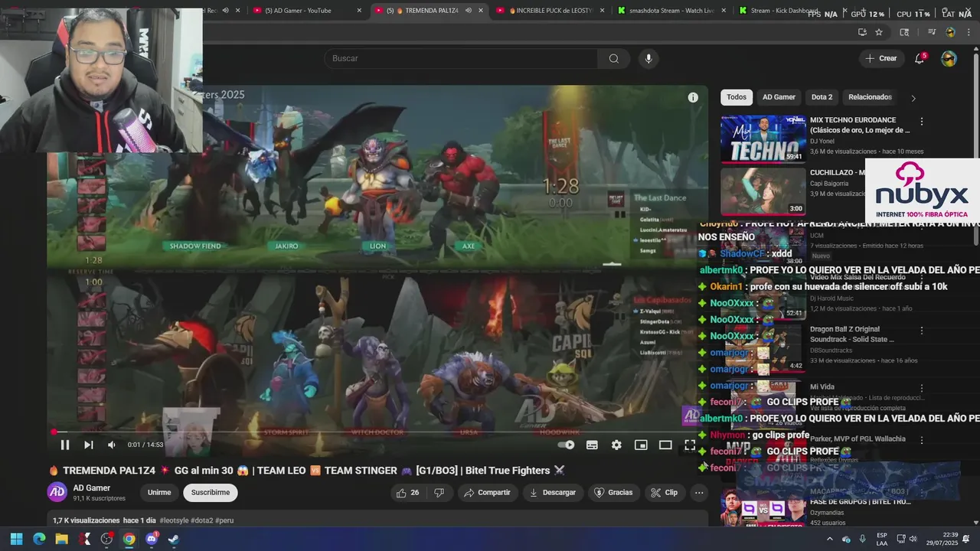Open the Crear menu
The width and height of the screenshot is (980, 551).
click(x=880, y=58)
